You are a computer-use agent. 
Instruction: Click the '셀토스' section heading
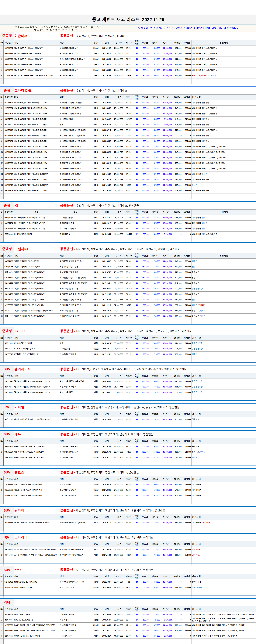point(19,472)
